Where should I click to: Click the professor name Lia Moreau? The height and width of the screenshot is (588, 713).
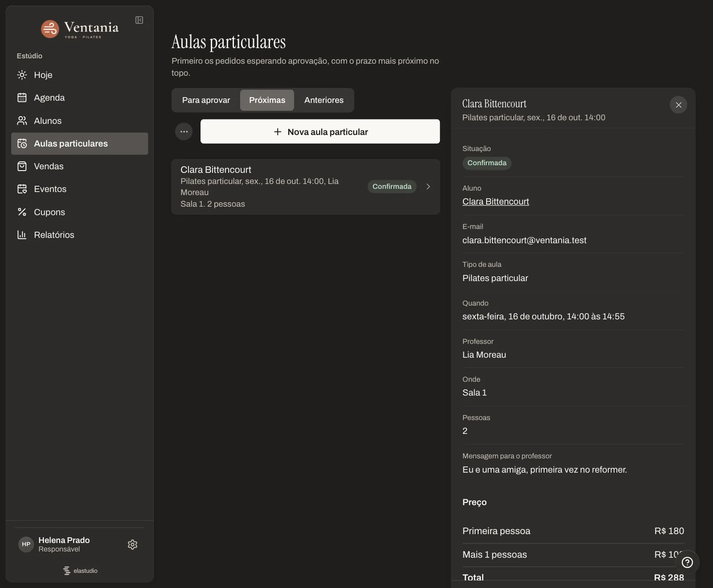(x=484, y=355)
